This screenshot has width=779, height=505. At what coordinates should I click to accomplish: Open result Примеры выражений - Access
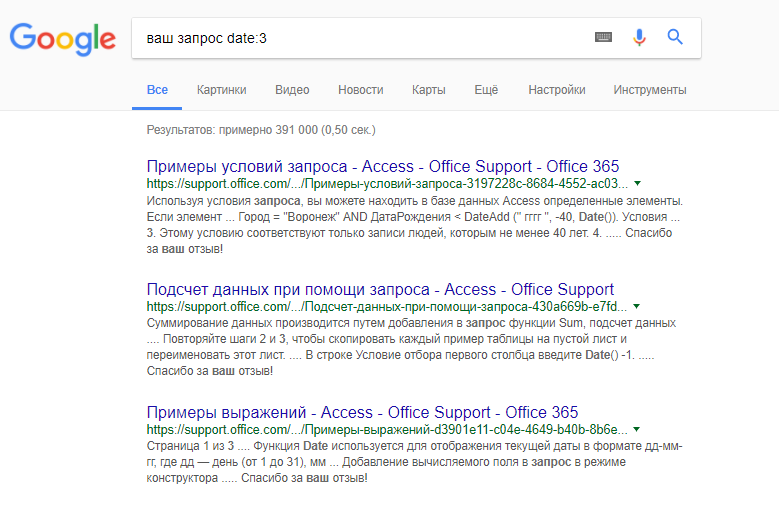click(x=362, y=412)
